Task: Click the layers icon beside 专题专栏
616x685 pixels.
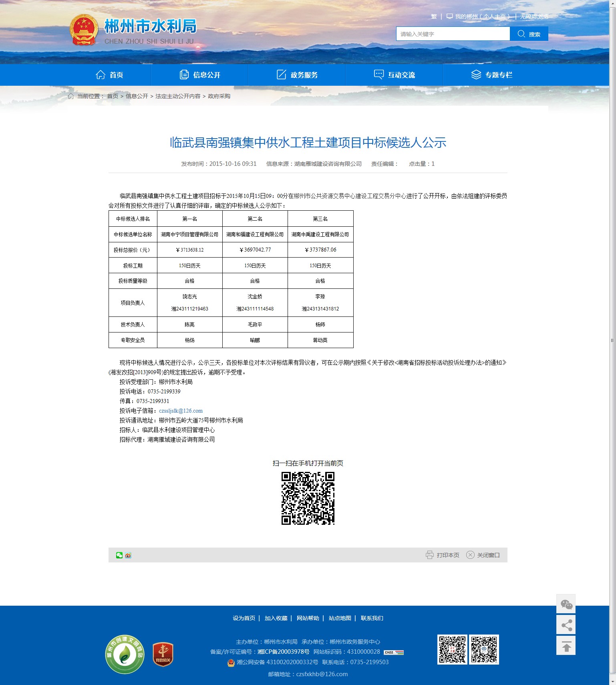Action: coord(476,75)
